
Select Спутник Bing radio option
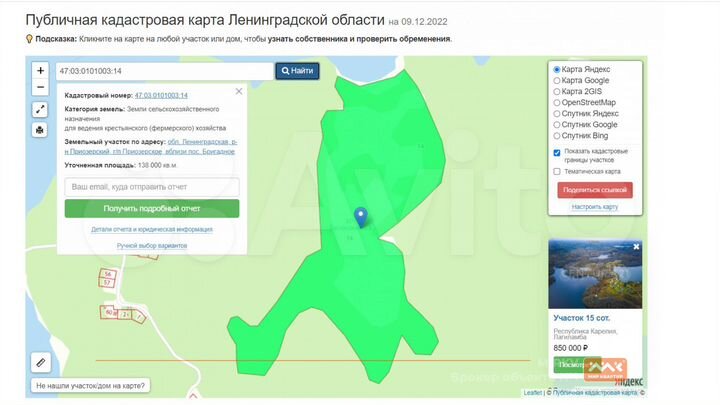coord(557,135)
